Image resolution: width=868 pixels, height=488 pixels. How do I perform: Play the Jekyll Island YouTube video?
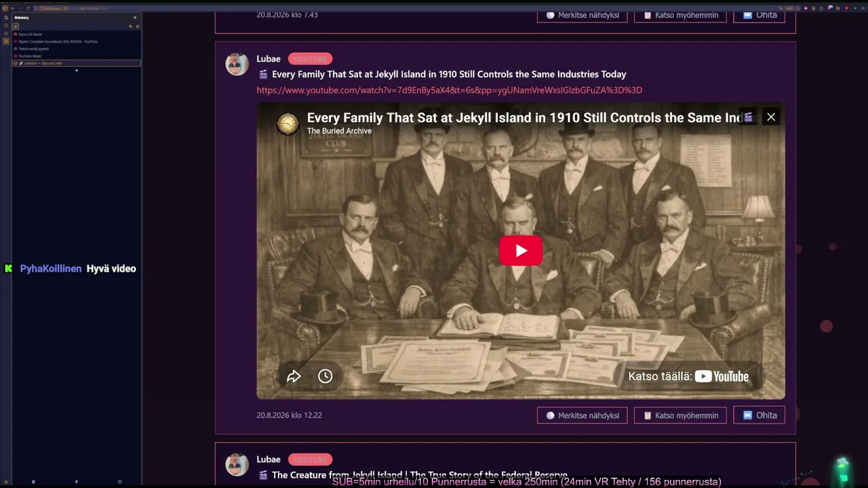coord(521,251)
